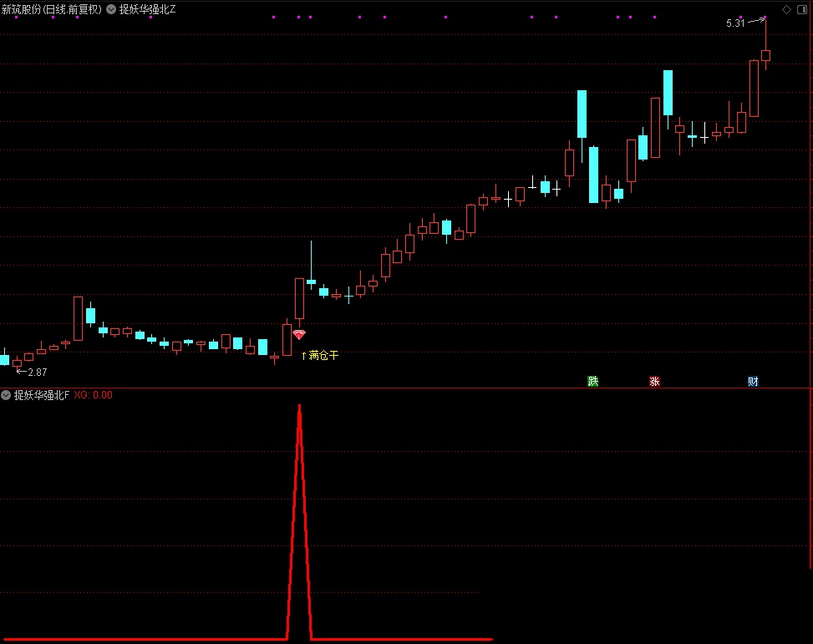Open dropdown arrow beside 捉妖华强北F indicator
This screenshot has height=644, width=813.
click(6, 395)
